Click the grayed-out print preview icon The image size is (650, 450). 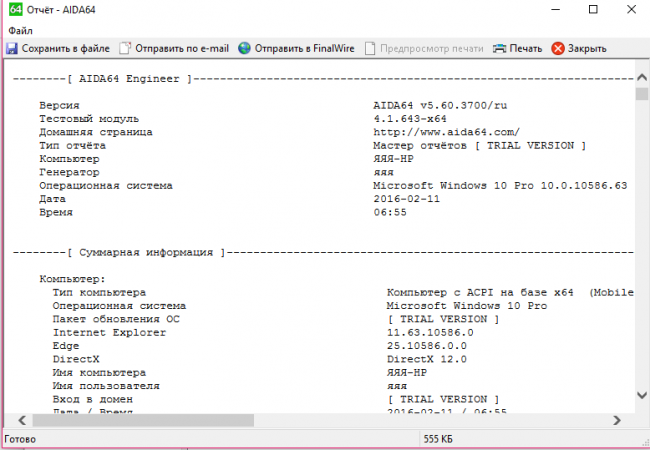(x=372, y=48)
